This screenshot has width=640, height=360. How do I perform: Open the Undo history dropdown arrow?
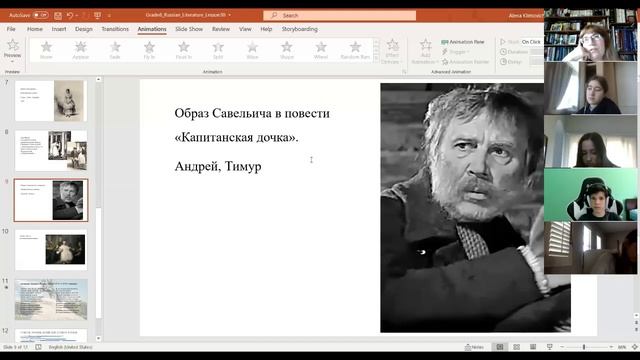77,16
